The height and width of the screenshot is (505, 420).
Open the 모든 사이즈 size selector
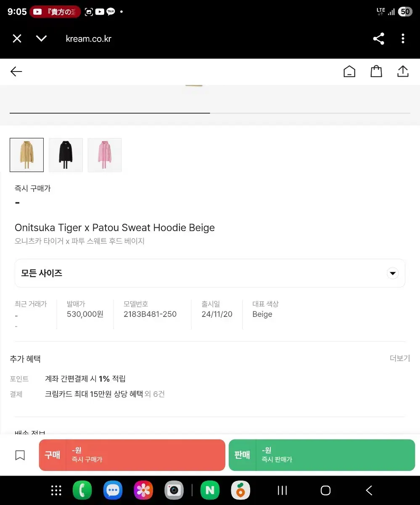tap(210, 273)
